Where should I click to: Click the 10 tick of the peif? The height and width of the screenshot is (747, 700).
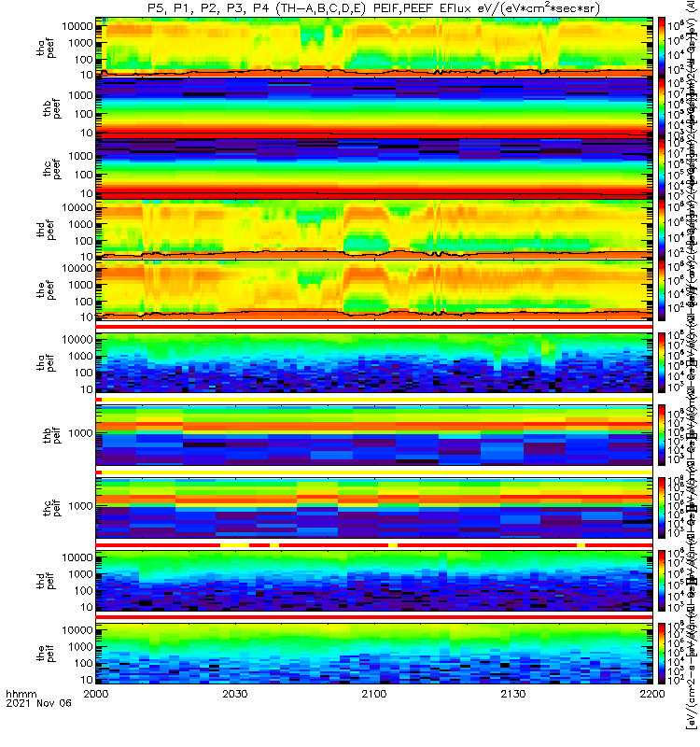pos(87,680)
